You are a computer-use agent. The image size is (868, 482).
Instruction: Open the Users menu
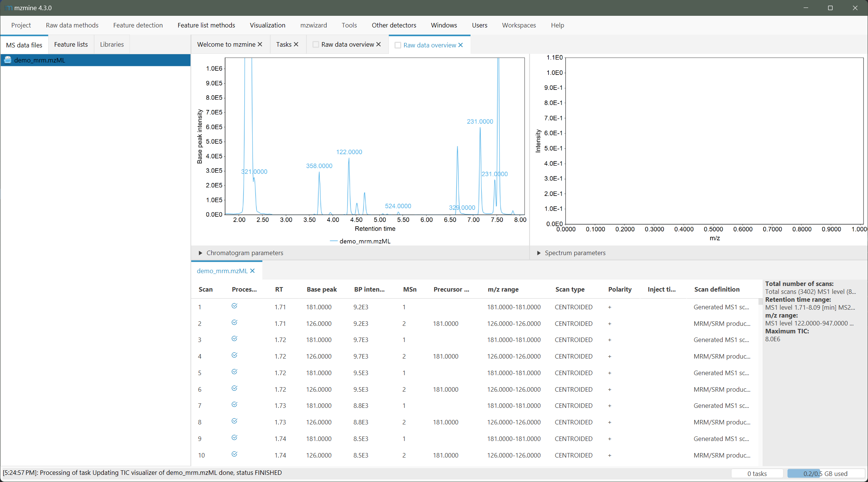point(480,25)
